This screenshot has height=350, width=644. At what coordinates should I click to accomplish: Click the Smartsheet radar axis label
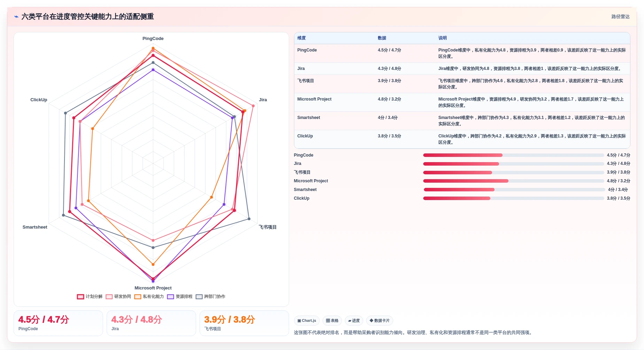[35, 227]
